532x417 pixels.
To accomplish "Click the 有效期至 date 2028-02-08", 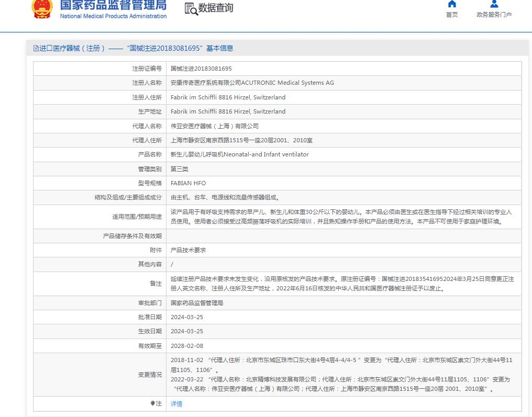I will [x=187, y=346].
